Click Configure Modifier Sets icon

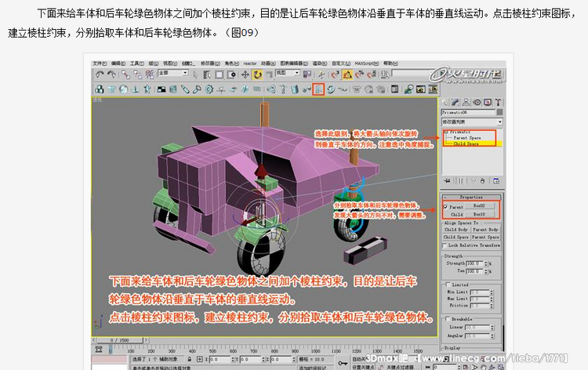496,181
